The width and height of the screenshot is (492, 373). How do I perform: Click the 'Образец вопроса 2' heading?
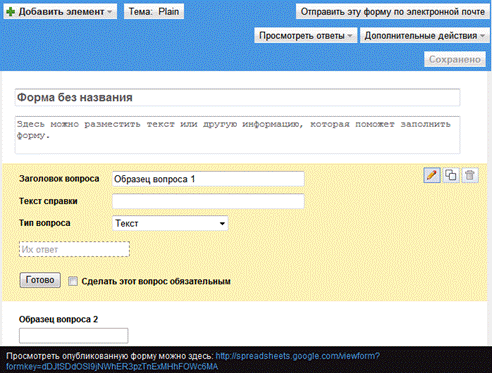tap(58, 319)
